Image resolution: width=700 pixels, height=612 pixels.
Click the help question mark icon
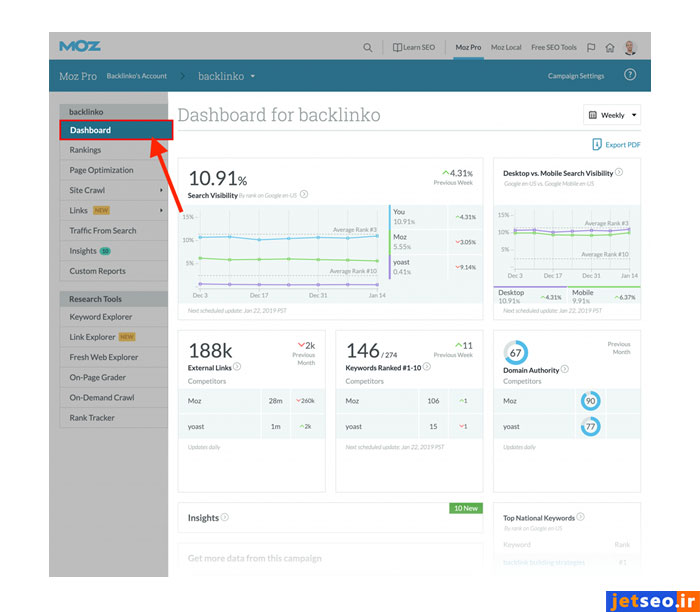coord(630,75)
